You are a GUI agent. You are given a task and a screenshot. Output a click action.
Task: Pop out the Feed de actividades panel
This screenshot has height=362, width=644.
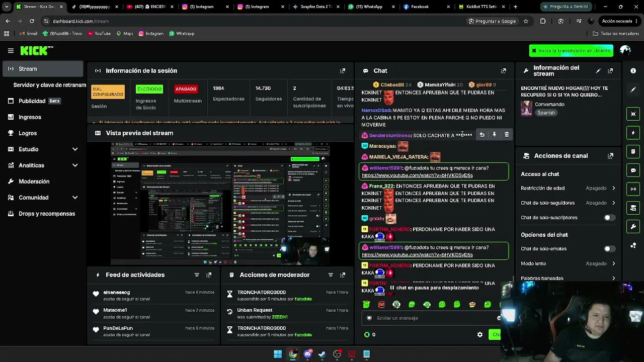(x=209, y=275)
